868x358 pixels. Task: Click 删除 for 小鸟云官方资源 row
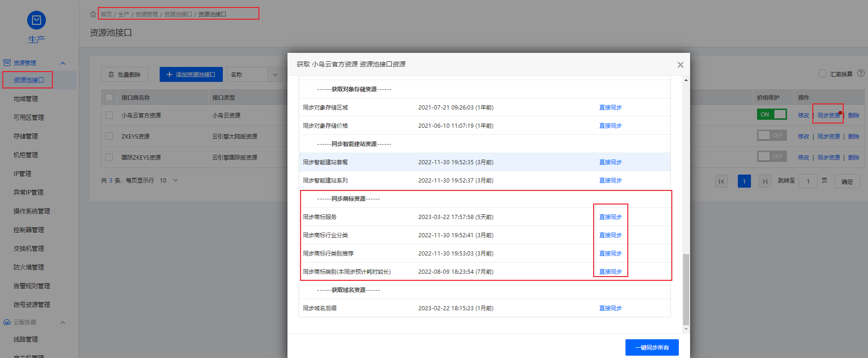853,116
